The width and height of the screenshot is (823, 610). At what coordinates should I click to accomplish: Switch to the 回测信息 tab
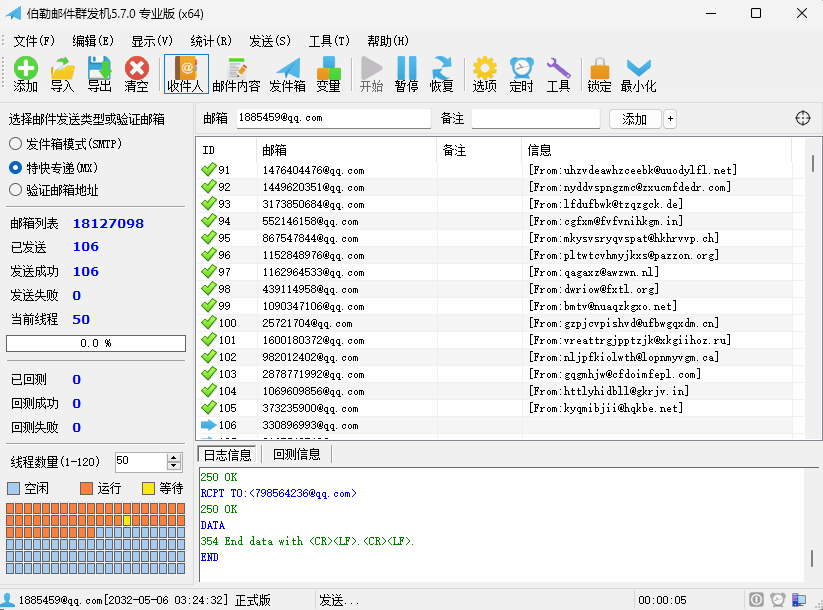pyautogui.click(x=297, y=455)
